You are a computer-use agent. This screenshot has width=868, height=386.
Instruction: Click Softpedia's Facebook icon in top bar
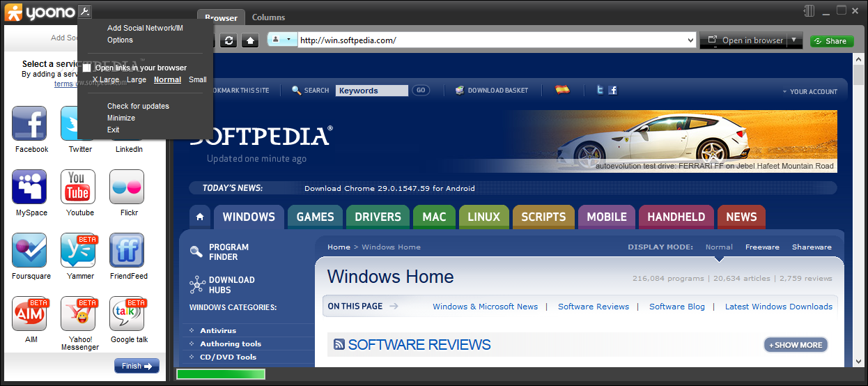click(x=613, y=90)
